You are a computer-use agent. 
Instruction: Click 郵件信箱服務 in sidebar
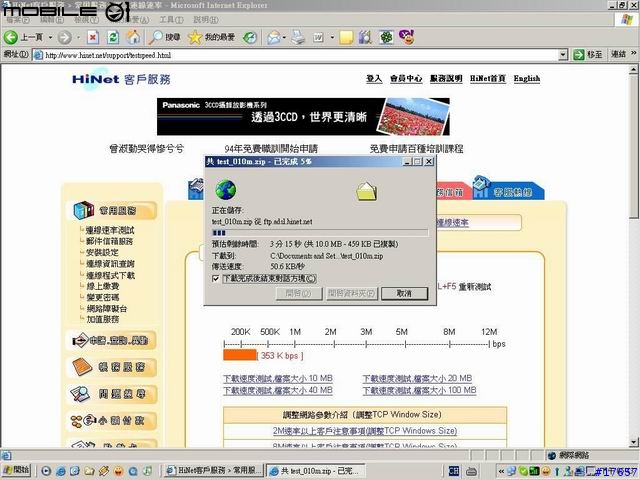point(109,241)
